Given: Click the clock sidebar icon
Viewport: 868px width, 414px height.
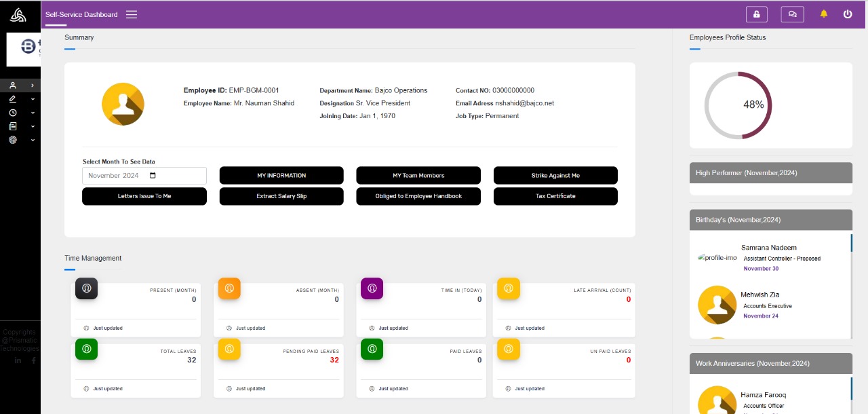Looking at the screenshot, I should pos(13,113).
